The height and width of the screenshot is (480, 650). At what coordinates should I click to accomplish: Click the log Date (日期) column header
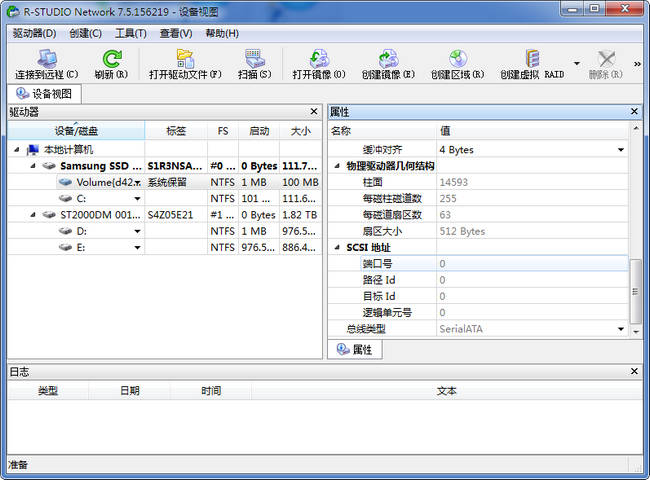[x=129, y=390]
